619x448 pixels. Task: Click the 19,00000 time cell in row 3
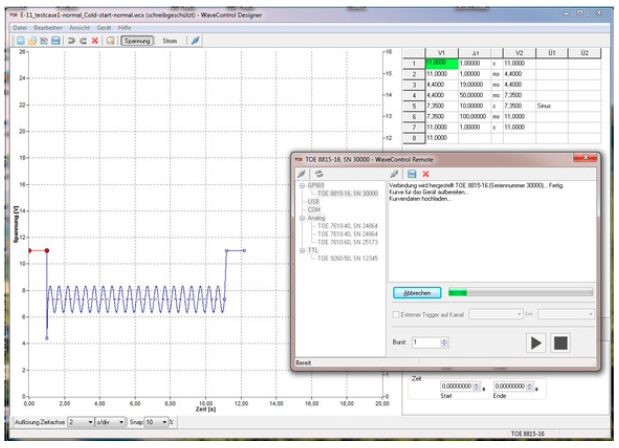[x=475, y=84]
